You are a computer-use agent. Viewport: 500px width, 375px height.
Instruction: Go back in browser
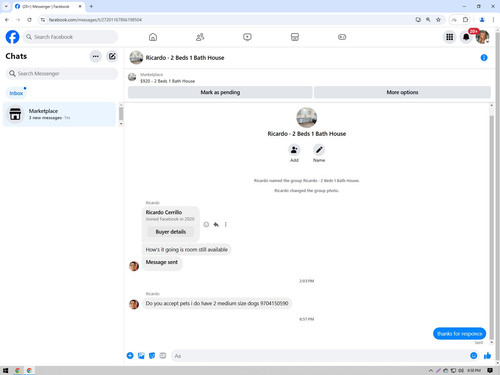pyautogui.click(x=7, y=20)
